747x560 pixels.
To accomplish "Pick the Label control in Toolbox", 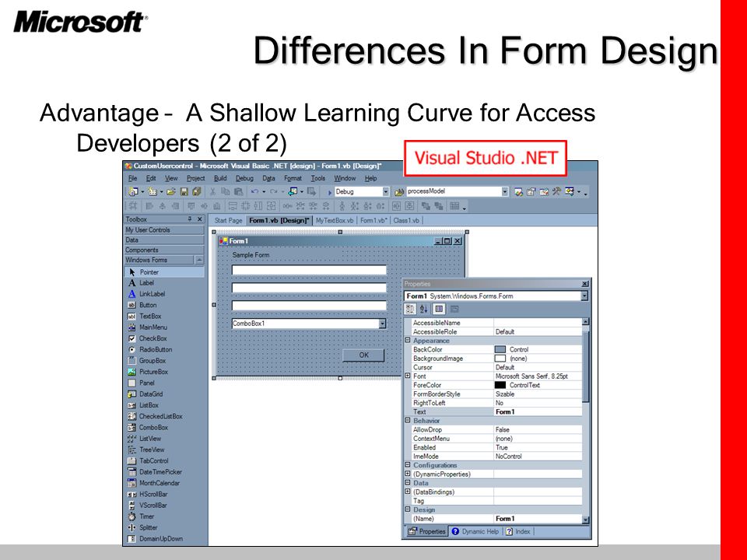I will [x=141, y=283].
